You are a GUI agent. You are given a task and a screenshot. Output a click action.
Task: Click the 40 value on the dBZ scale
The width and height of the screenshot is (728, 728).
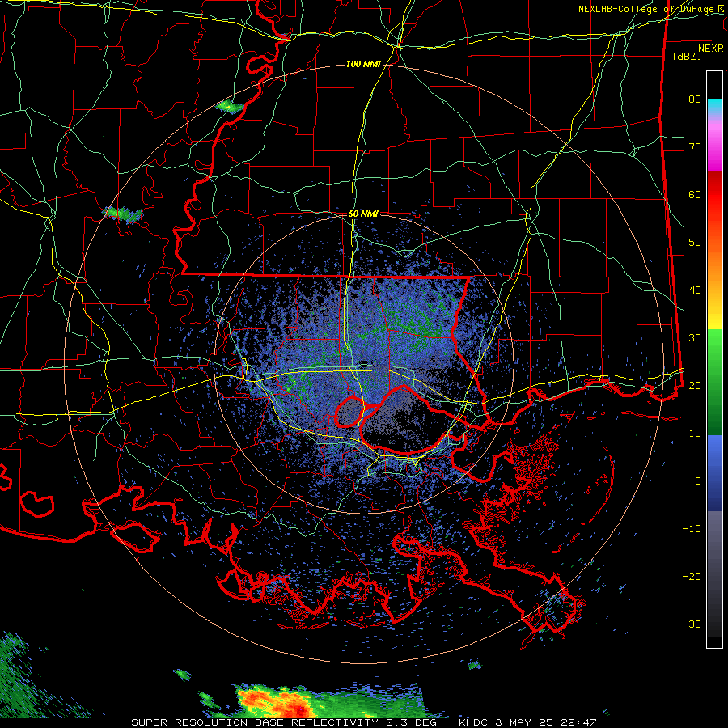(x=695, y=290)
